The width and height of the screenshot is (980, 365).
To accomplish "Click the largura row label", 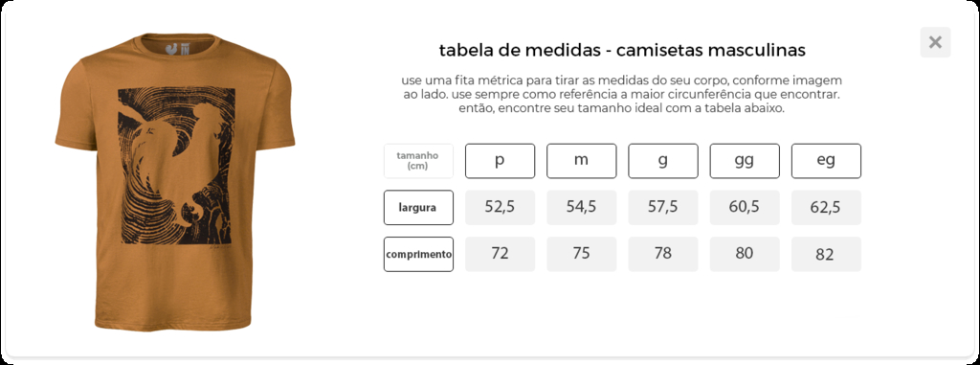I will [x=419, y=207].
